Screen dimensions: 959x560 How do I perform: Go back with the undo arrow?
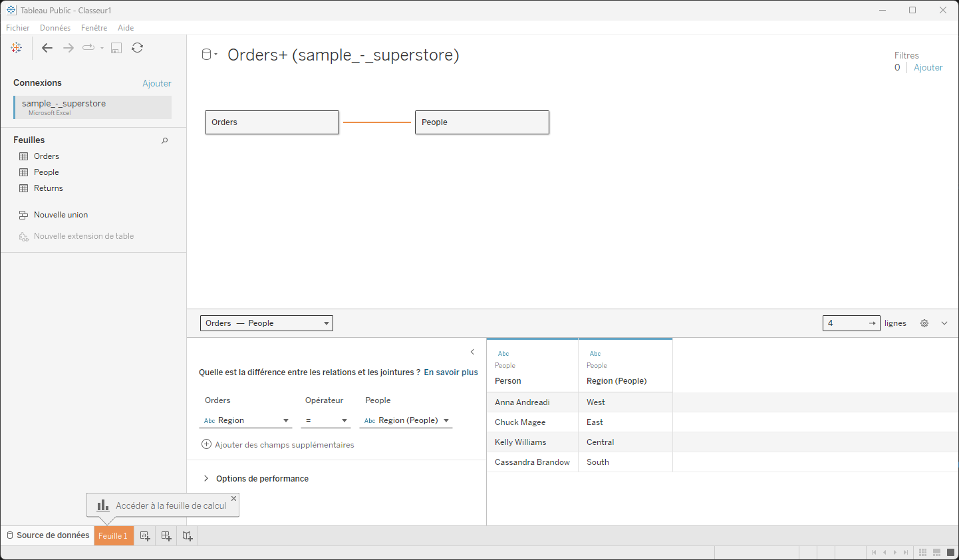coord(47,48)
